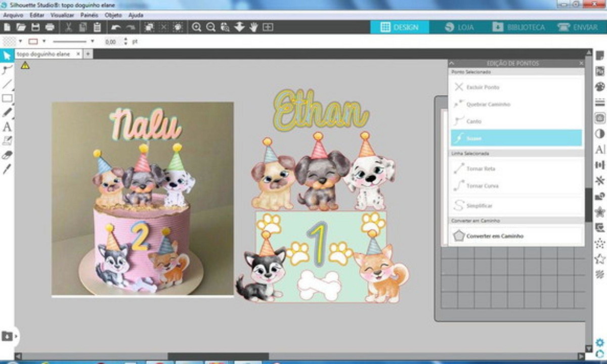Open the line style dropdown
This screenshot has height=364, width=607.
pos(92,41)
